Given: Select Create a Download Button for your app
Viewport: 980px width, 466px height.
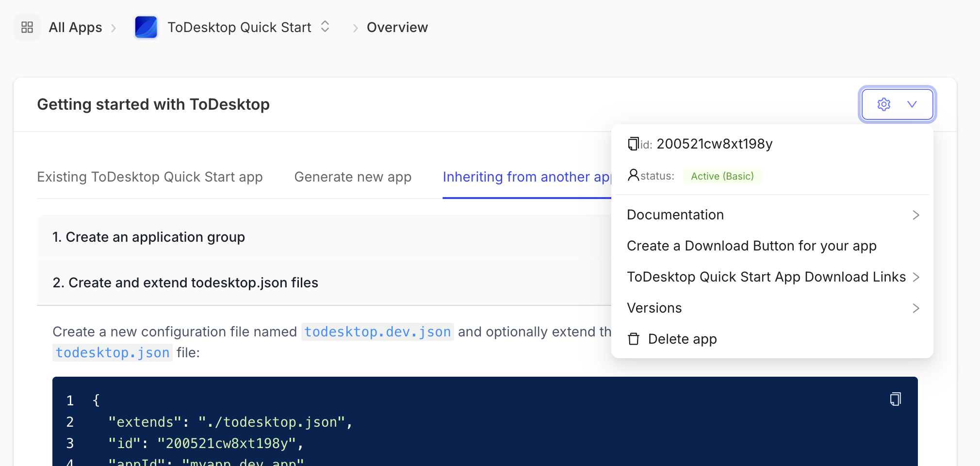Looking at the screenshot, I should (x=772, y=246).
